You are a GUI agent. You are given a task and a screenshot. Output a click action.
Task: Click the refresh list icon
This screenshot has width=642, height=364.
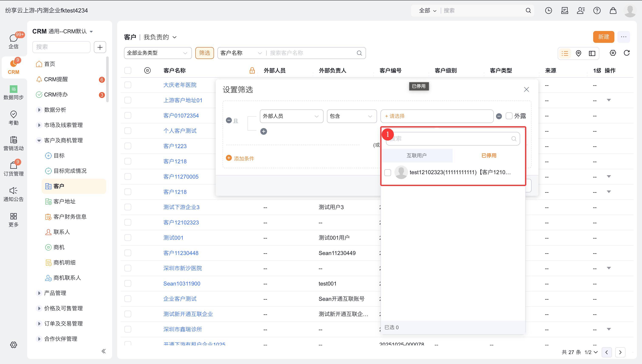(x=627, y=53)
